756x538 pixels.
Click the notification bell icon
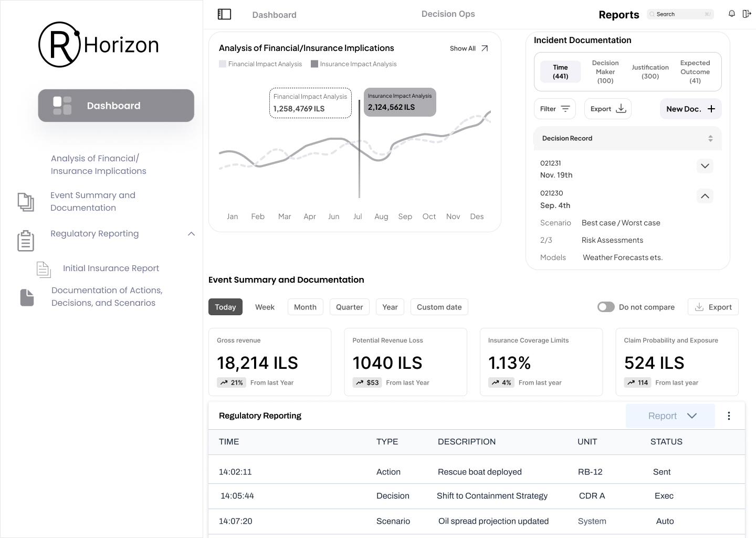point(731,14)
